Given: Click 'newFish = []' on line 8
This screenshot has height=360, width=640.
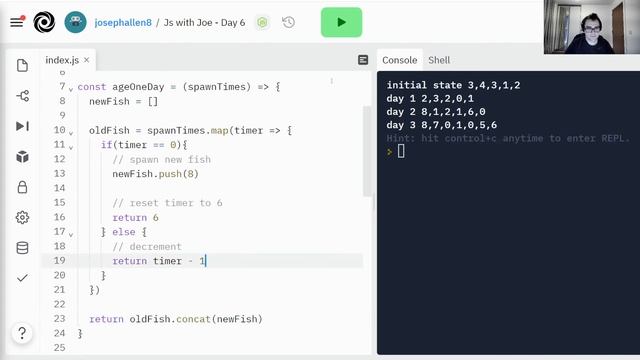Looking at the screenshot, I should point(124,101).
